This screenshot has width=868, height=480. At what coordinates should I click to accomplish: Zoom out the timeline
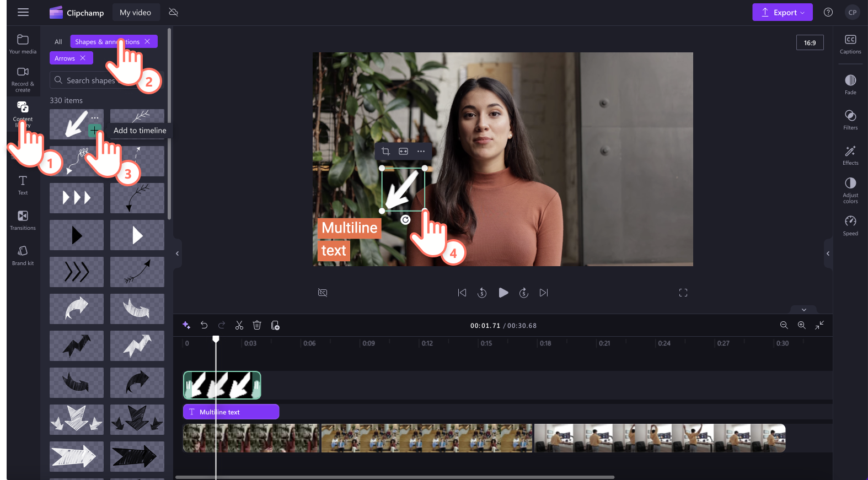click(784, 325)
